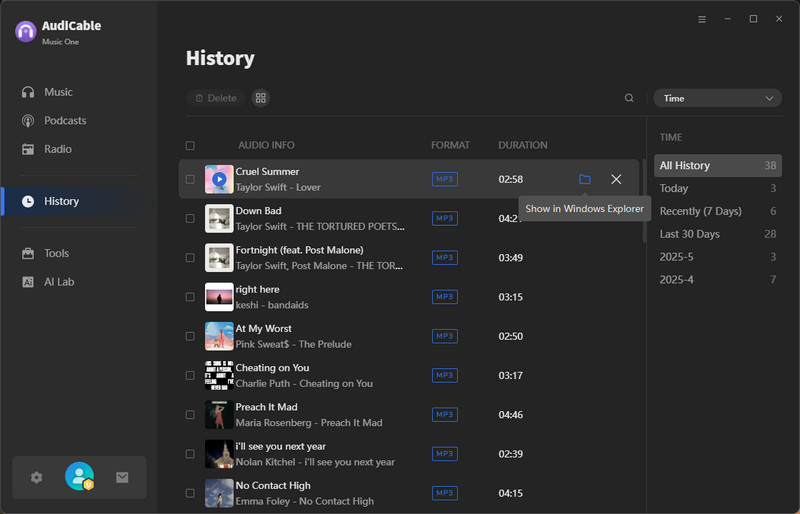The height and width of the screenshot is (514, 800).
Task: Filter history by 2025-4
Action: (717, 280)
